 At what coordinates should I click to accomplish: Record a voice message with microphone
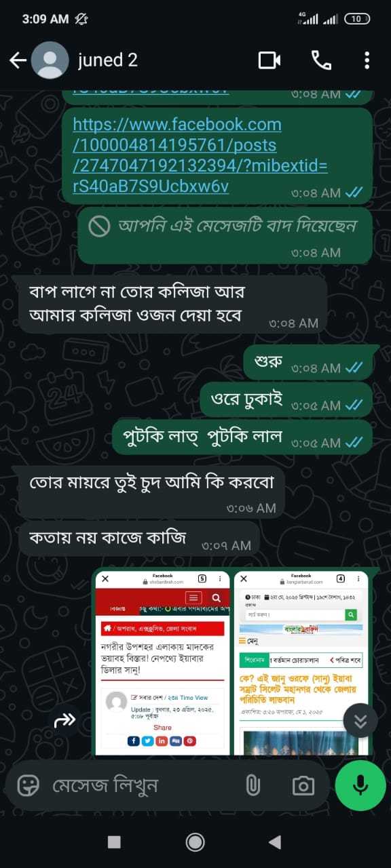click(360, 785)
